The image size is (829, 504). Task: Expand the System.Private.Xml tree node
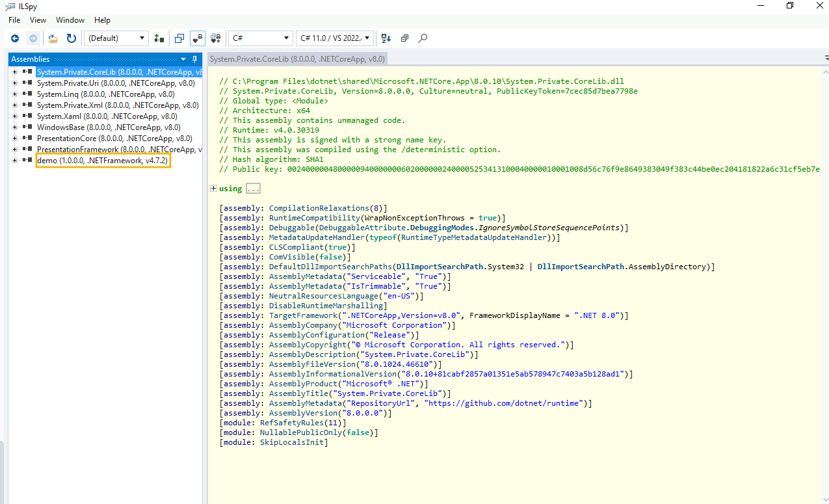coord(15,105)
